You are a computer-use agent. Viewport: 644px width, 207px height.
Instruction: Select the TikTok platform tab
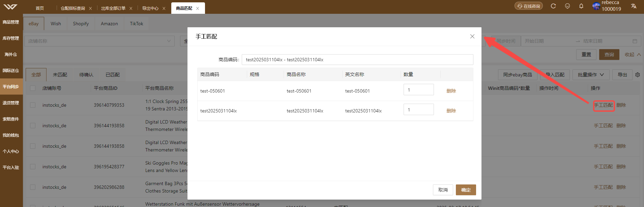point(137,24)
